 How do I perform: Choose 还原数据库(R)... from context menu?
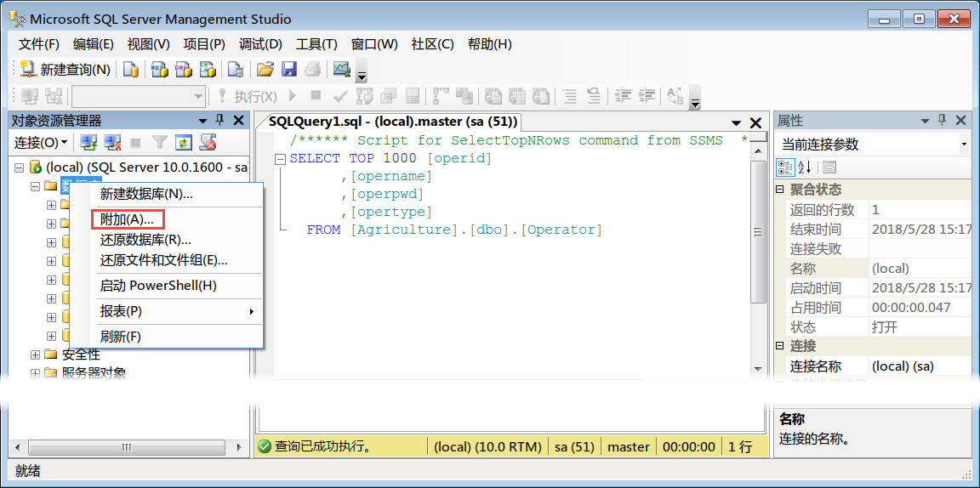point(166,240)
